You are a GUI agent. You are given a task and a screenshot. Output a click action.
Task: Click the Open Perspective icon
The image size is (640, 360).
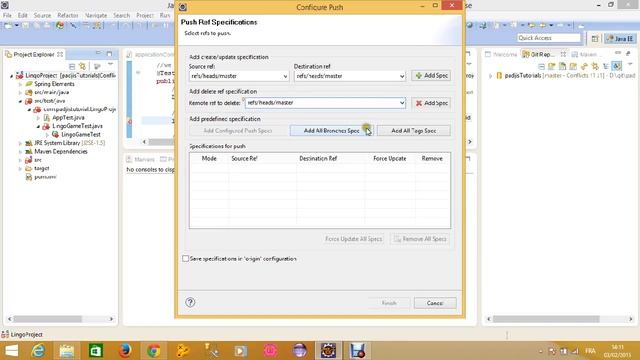595,38
